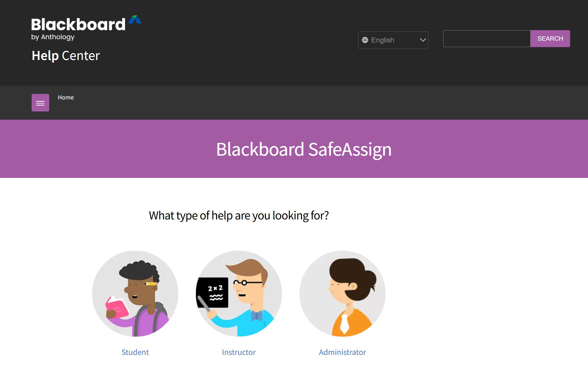Select the Student avatar illustration

click(x=135, y=294)
